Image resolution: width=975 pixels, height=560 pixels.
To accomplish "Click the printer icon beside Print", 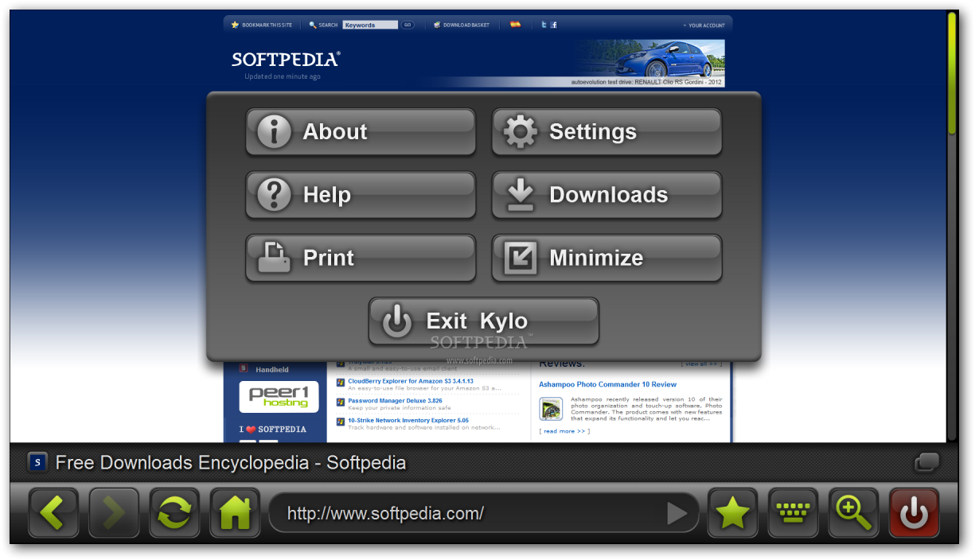I will (275, 258).
